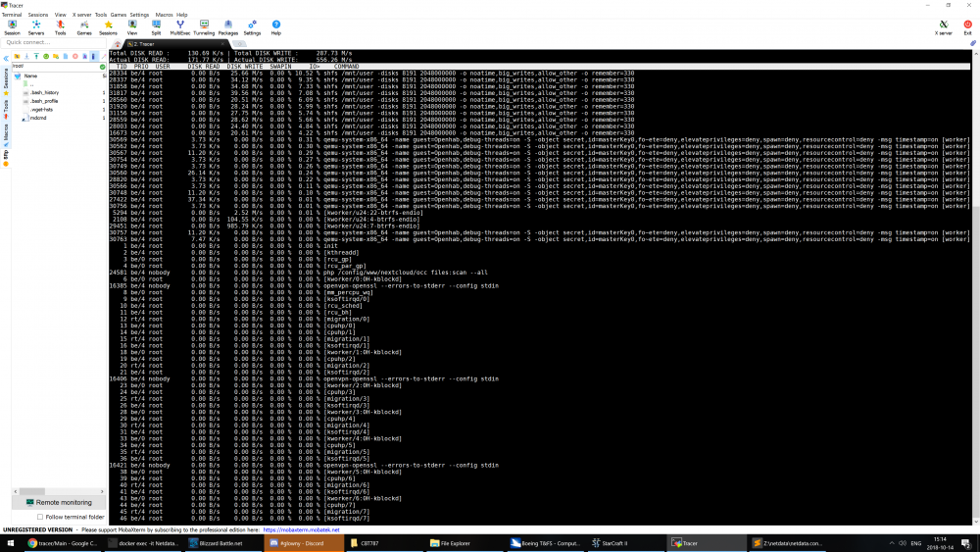This screenshot has height=552, width=980.
Task: Click the paperclip icon at right edge
Action: [x=972, y=43]
